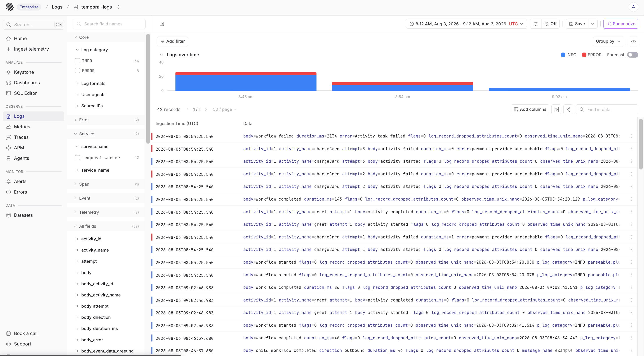Toggle auto-refresh Off button
Viewport: 644px width, 356px height.
(x=550, y=24)
